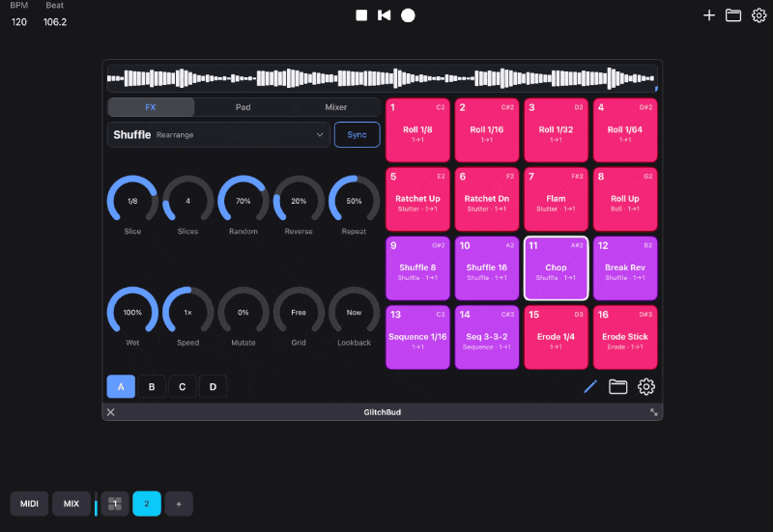Trigger pad 12 Break Rev

tap(625, 268)
